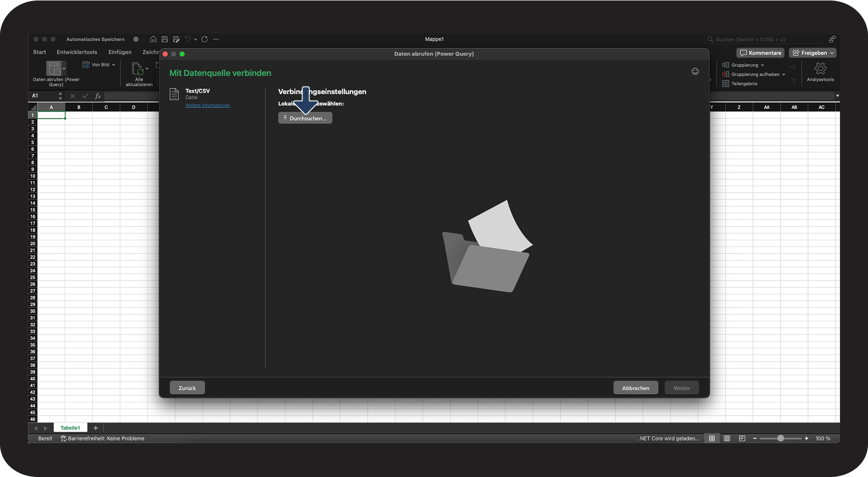Select the page break preview view button
This screenshot has width=868, height=477.
[x=742, y=438]
